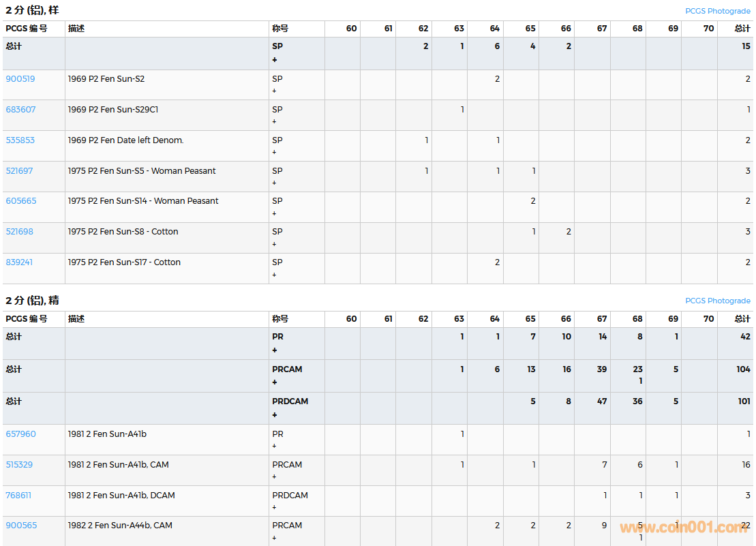
Task: Click the 535853 coin number link
Action: pyautogui.click(x=20, y=140)
